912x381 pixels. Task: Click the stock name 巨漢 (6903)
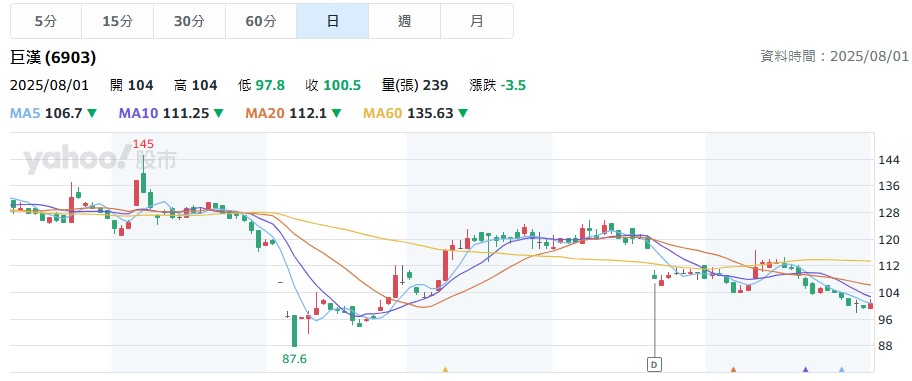(x=53, y=57)
